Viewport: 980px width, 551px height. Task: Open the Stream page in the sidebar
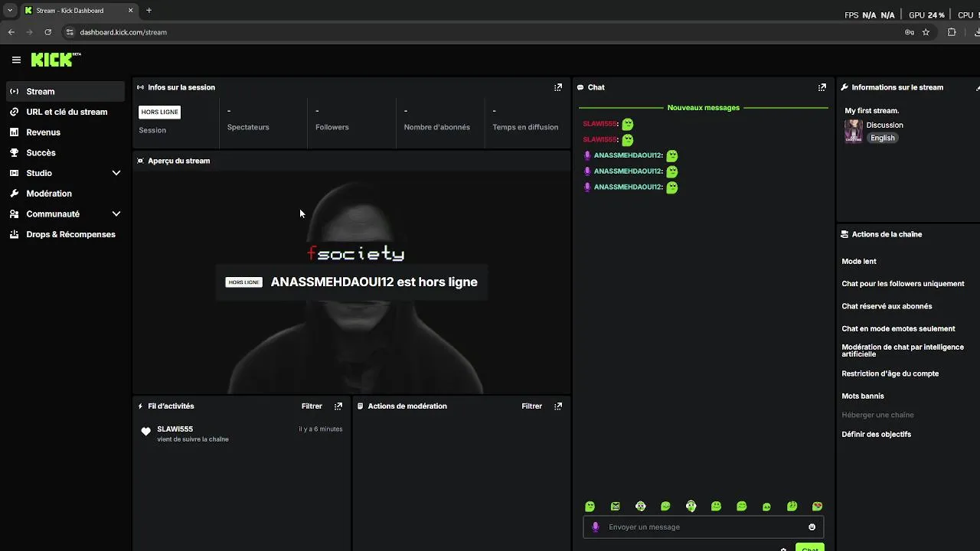(x=64, y=91)
